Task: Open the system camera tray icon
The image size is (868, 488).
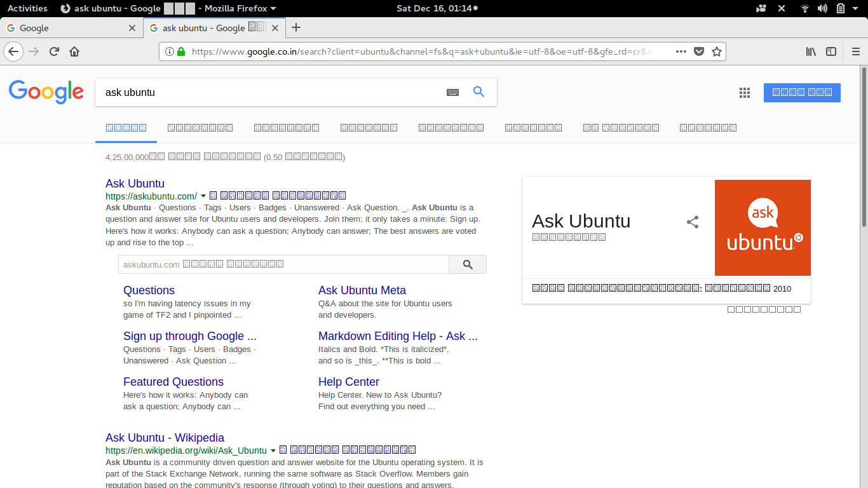Action: [x=762, y=8]
